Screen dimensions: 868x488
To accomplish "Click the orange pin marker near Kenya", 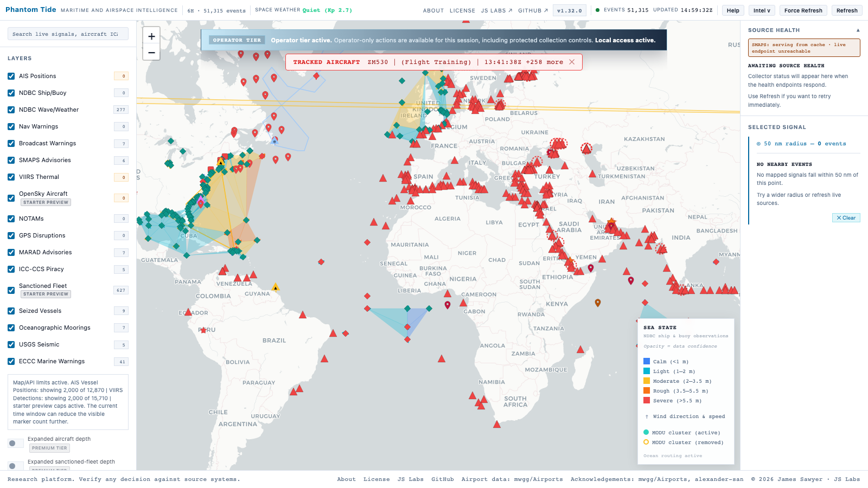I will (598, 303).
